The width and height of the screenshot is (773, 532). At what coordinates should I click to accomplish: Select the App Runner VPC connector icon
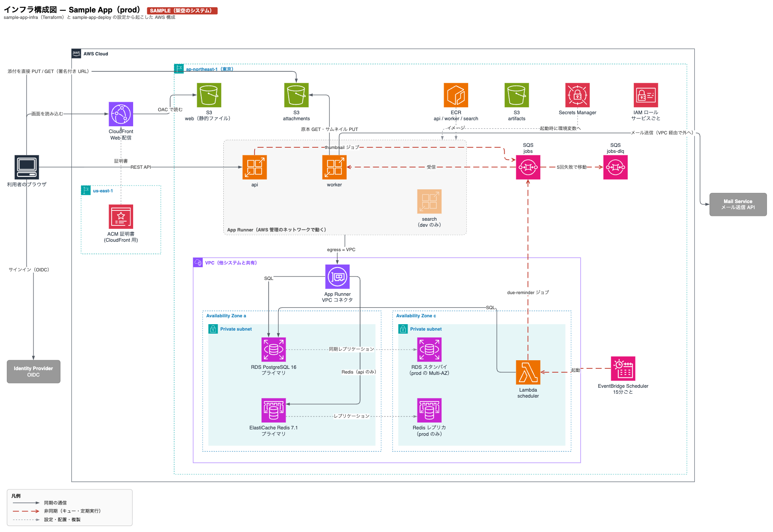point(338,277)
